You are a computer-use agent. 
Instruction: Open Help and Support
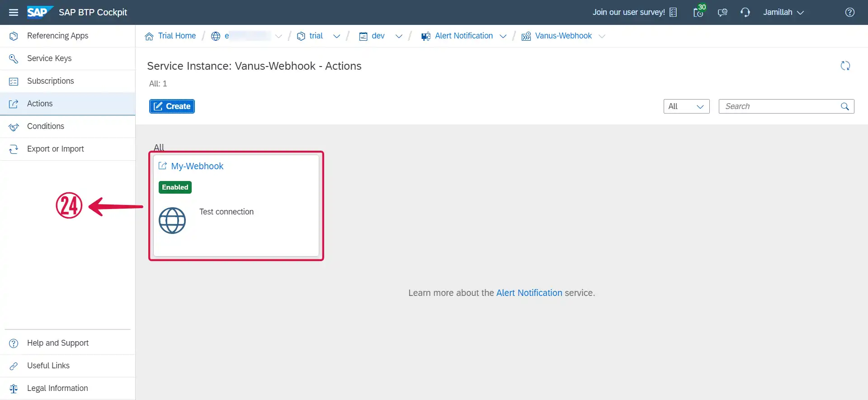tap(68, 343)
